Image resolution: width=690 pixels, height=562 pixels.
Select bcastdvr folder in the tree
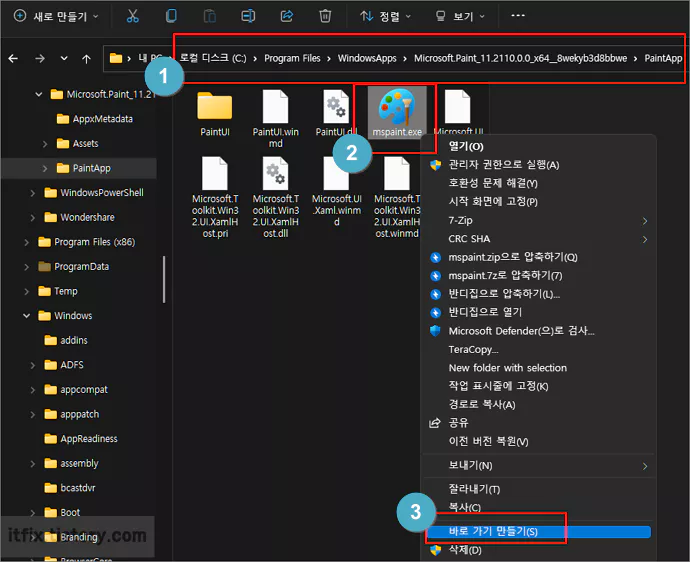coord(70,488)
